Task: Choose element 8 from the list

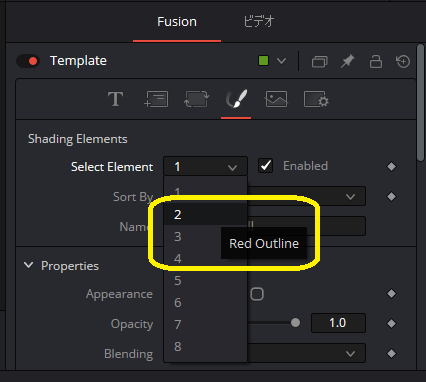Action: [x=205, y=346]
